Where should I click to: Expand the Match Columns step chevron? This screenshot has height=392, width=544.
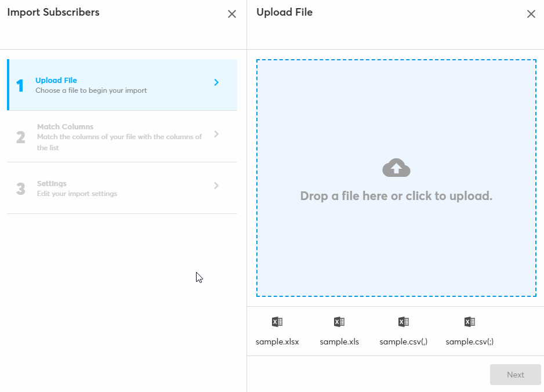(216, 134)
